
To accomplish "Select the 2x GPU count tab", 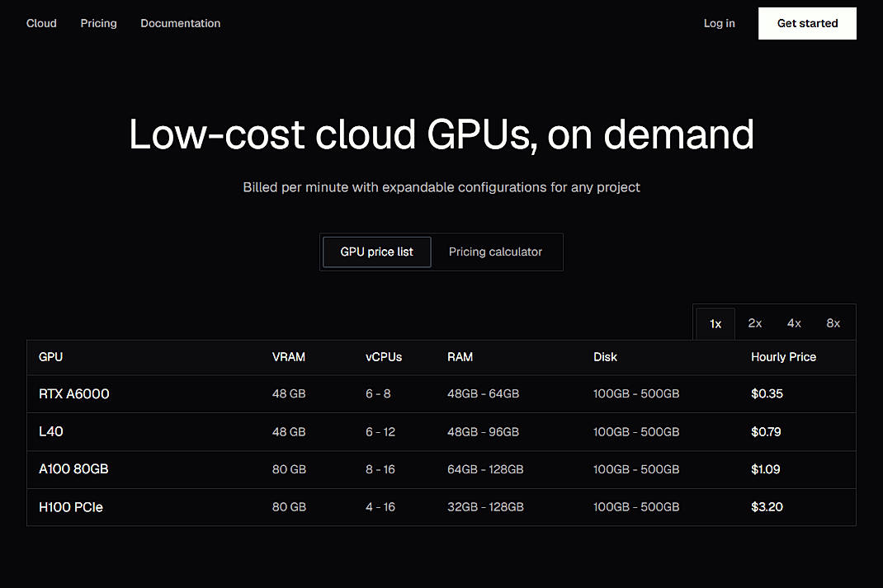I will click(754, 323).
